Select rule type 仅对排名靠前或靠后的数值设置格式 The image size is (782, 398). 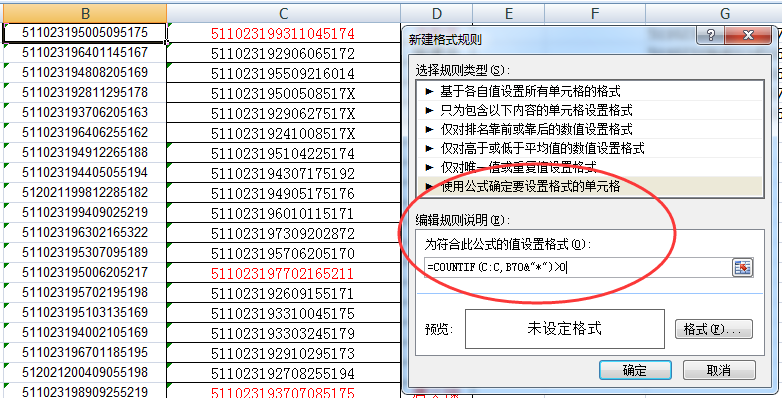pyautogui.click(x=589, y=129)
